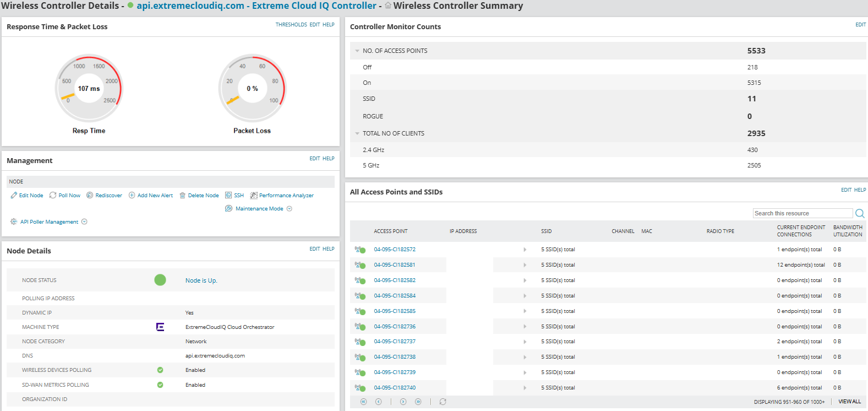Click VIEW ALL below access points table

850,402
